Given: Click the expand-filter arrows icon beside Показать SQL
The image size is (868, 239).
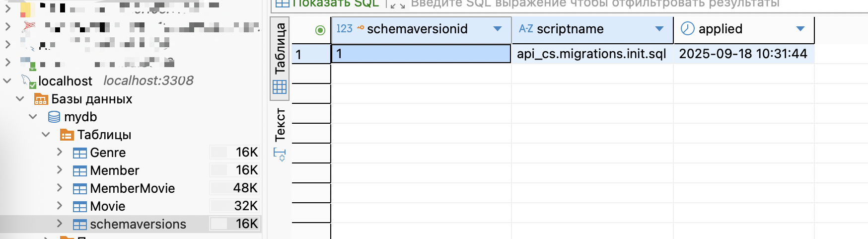Looking at the screenshot, I should pos(397,4).
